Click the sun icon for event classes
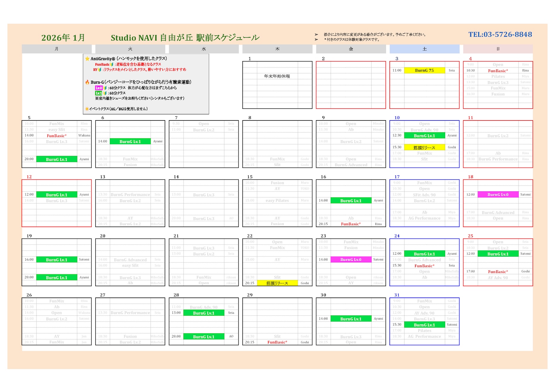The image size is (555, 392). (87, 109)
